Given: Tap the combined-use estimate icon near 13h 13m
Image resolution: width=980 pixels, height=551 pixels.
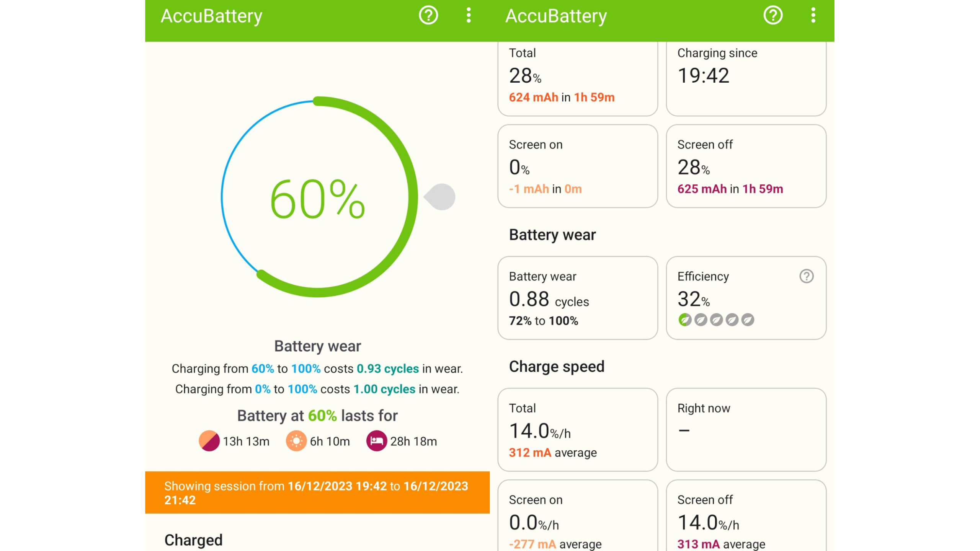Looking at the screenshot, I should click(x=209, y=441).
